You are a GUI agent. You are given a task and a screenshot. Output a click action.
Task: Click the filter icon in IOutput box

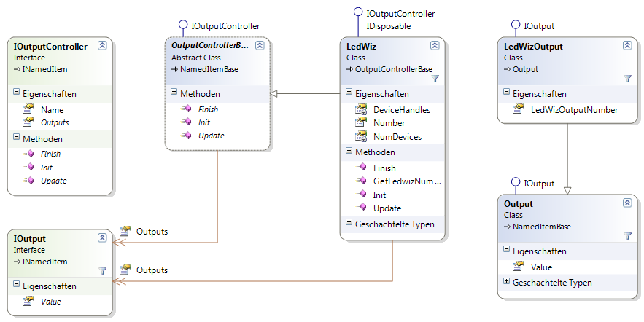[x=103, y=271]
